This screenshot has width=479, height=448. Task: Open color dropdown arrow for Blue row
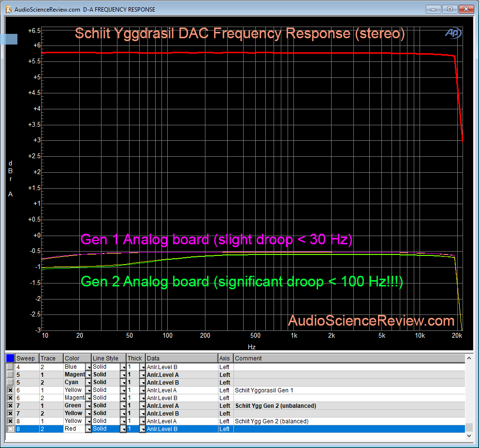88,367
